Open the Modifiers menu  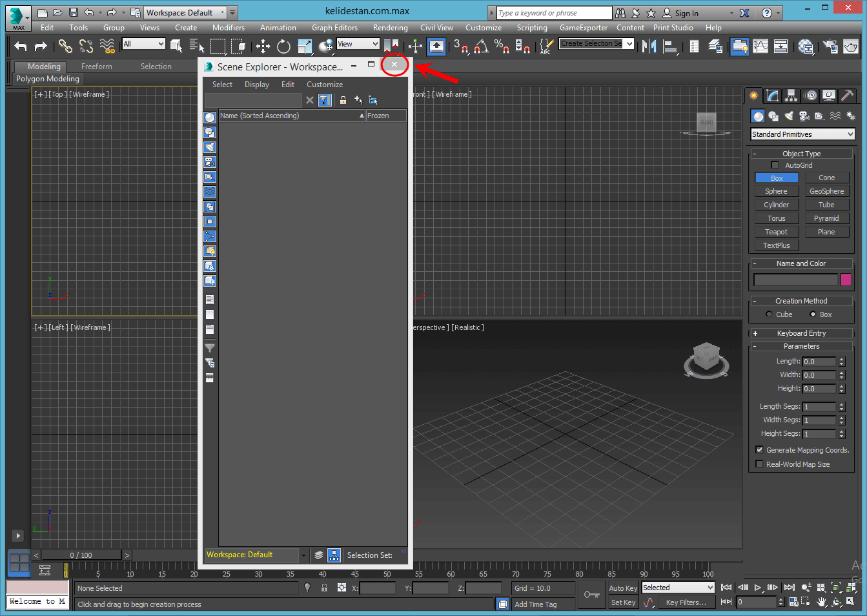[229, 28]
